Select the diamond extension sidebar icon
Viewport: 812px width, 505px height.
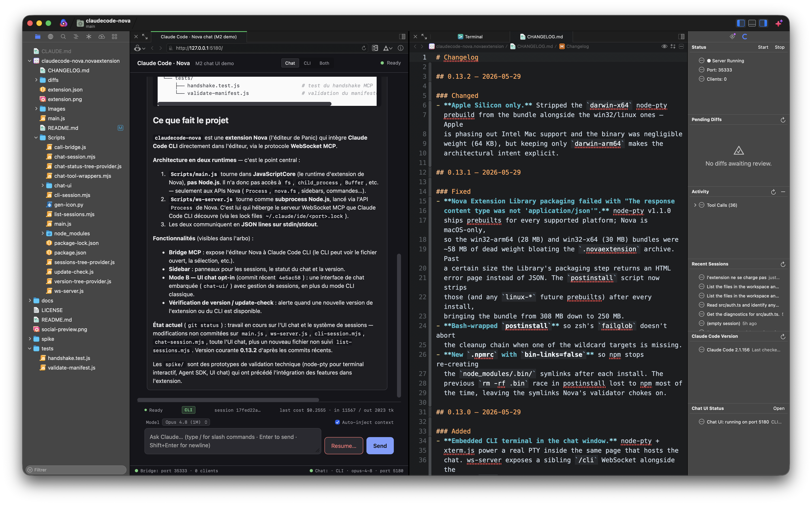pyautogui.click(x=732, y=36)
